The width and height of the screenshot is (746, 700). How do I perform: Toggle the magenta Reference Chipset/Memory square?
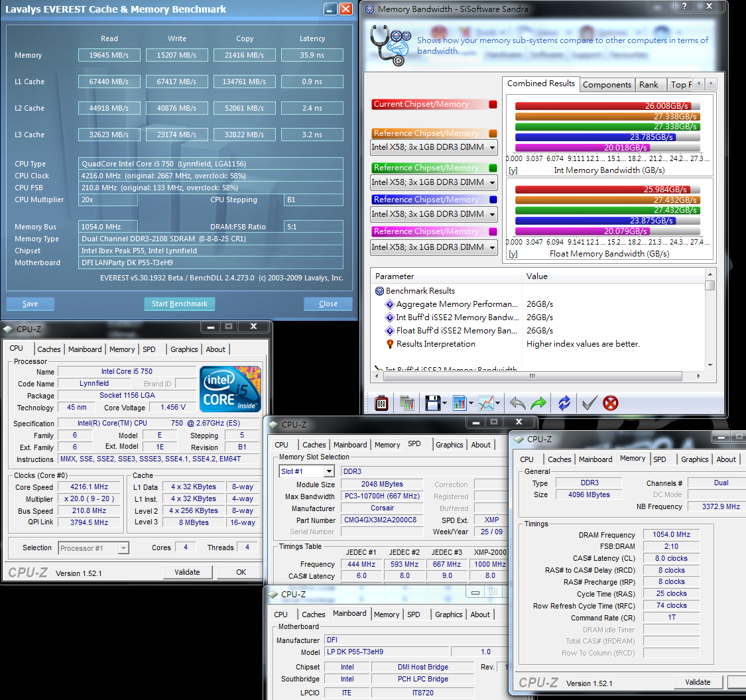pyautogui.click(x=493, y=231)
